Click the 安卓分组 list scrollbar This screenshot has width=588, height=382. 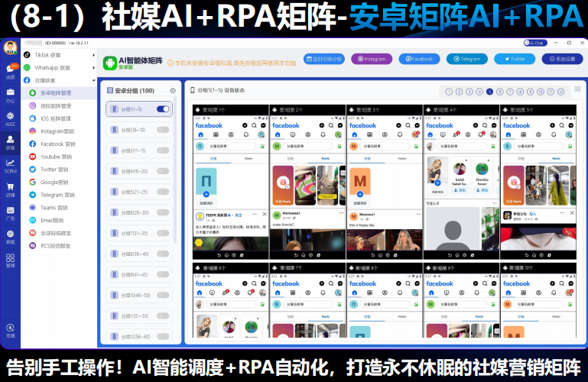click(175, 169)
